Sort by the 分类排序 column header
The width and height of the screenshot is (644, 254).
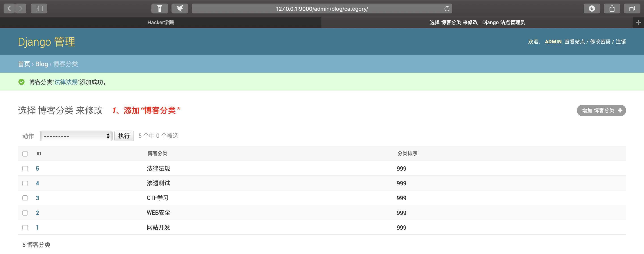click(407, 154)
